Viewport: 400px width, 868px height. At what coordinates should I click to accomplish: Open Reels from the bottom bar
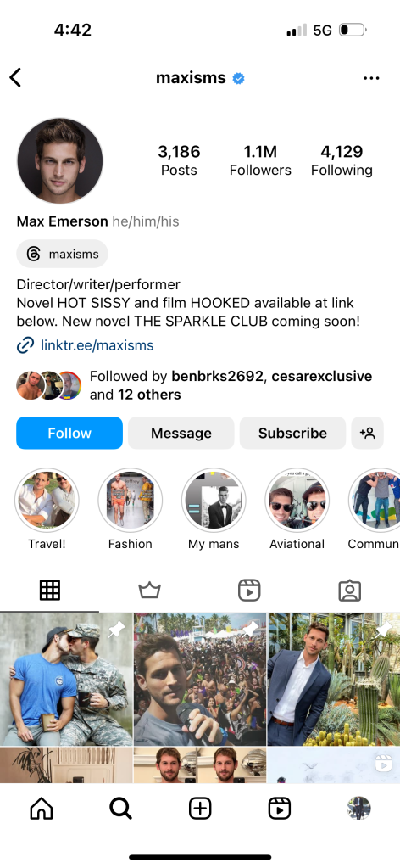pos(280,809)
